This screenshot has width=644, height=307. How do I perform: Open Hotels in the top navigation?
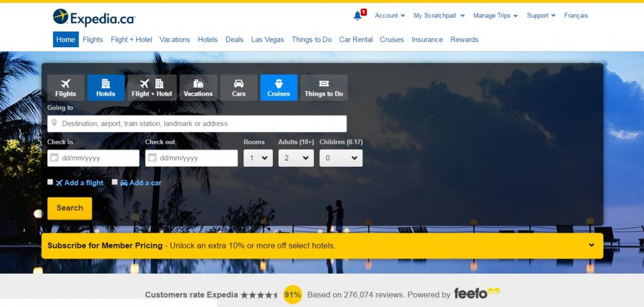coord(208,40)
